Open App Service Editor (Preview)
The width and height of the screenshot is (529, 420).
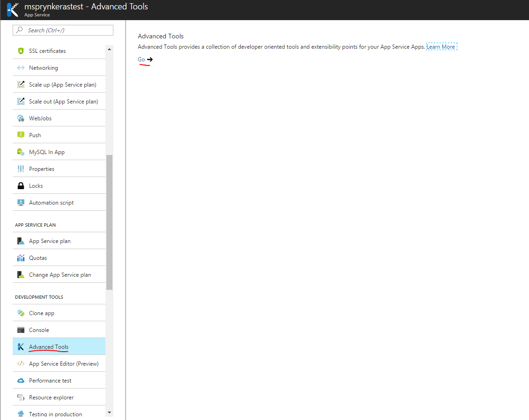pyautogui.click(x=59, y=364)
